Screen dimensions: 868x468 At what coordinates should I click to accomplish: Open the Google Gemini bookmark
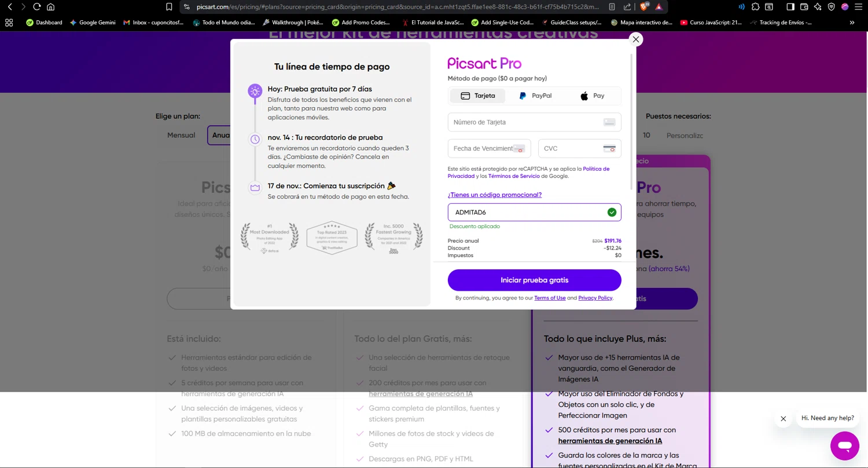click(93, 23)
